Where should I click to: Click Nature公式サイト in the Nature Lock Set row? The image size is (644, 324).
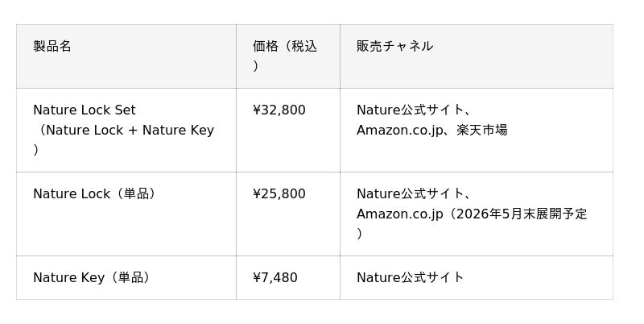click(411, 110)
